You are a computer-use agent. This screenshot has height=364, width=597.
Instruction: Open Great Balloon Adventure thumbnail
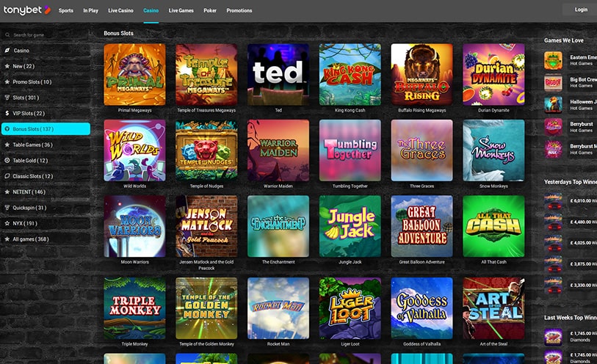click(x=421, y=226)
